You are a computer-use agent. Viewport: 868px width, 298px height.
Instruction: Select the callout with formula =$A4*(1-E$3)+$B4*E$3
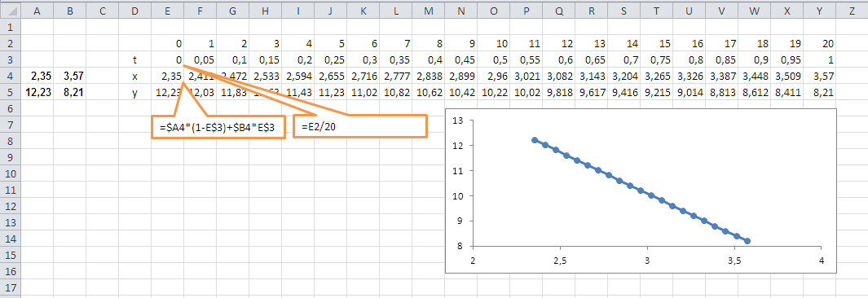point(218,127)
